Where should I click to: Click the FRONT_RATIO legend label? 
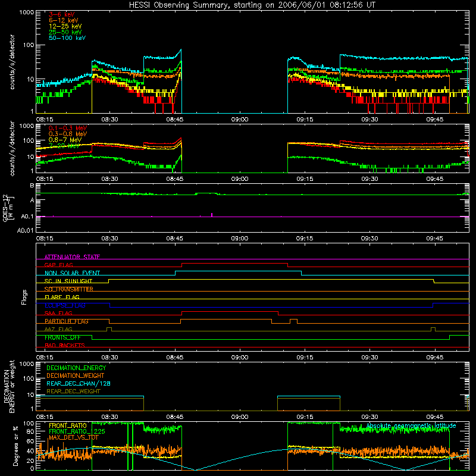click(x=68, y=425)
